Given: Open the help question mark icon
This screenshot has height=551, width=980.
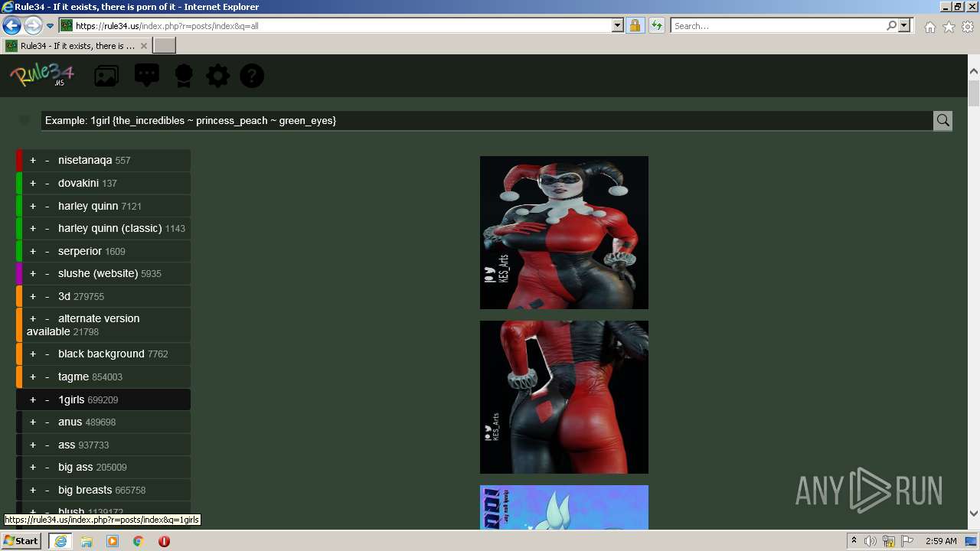Looking at the screenshot, I should (252, 76).
